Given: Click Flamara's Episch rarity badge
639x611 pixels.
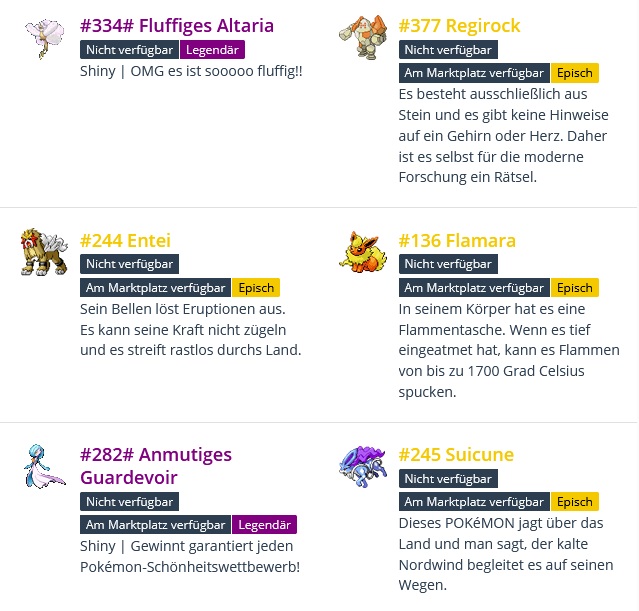Looking at the screenshot, I should [574, 288].
